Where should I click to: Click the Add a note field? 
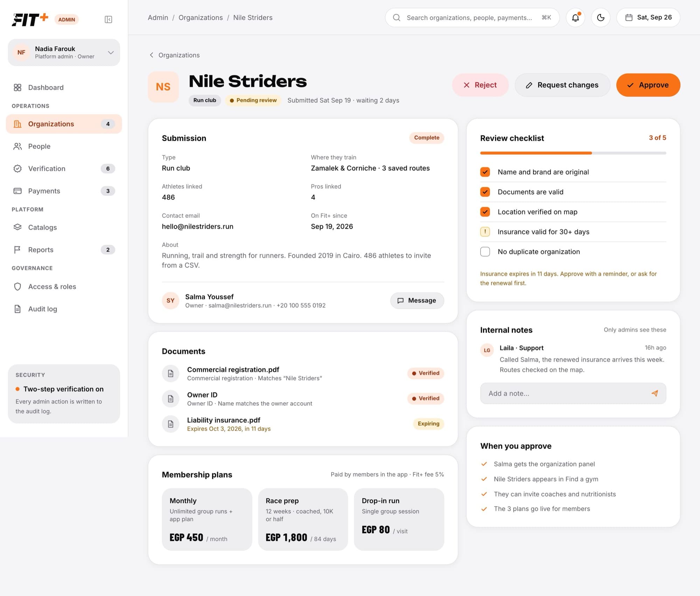click(x=573, y=393)
